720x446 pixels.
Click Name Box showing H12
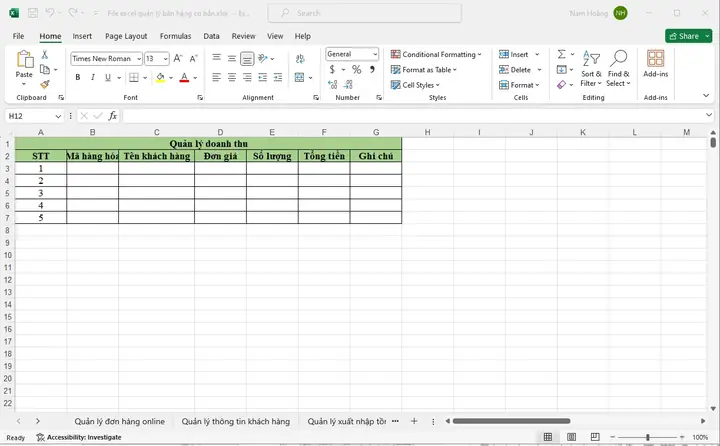pos(34,116)
